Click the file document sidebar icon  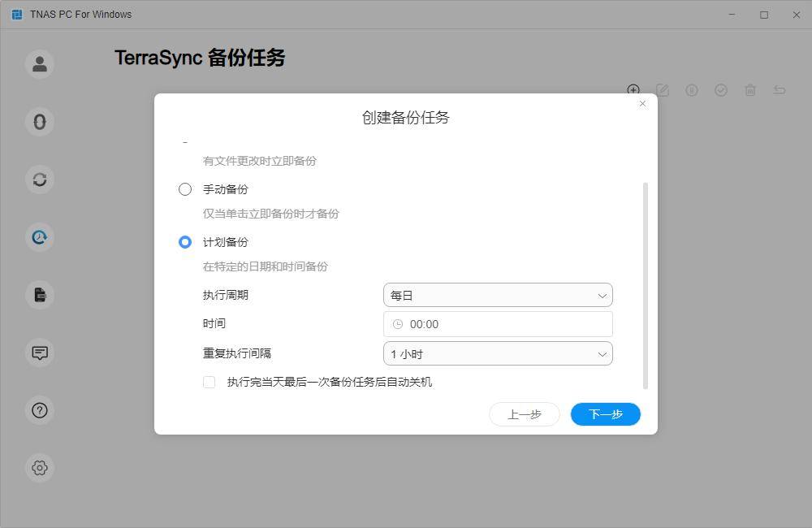(40, 295)
